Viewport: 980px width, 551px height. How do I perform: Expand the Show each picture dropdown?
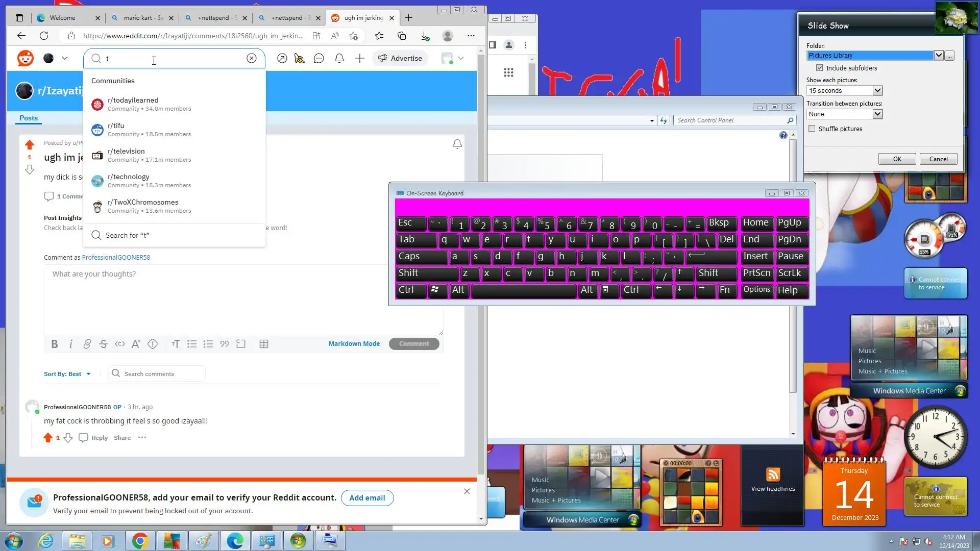click(x=877, y=90)
